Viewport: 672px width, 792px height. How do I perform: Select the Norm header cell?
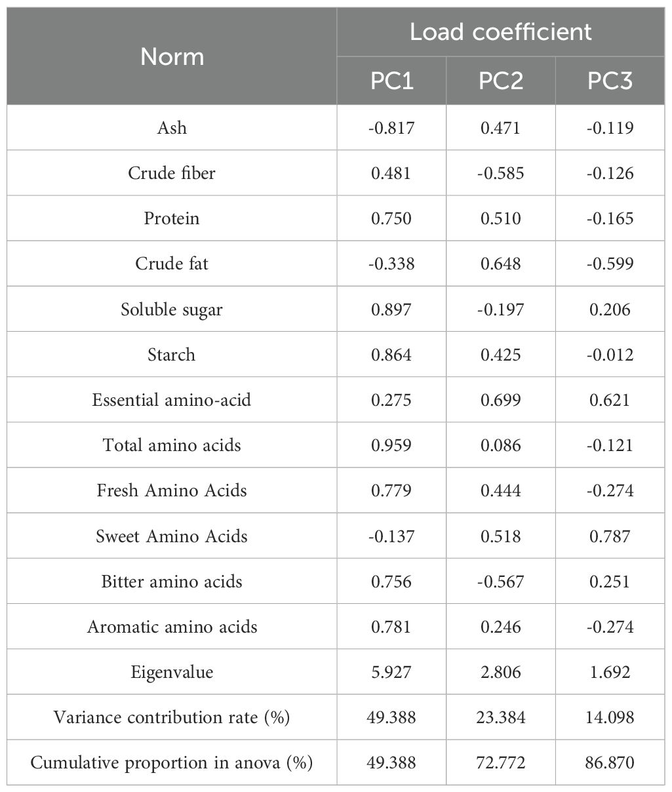coord(172,57)
